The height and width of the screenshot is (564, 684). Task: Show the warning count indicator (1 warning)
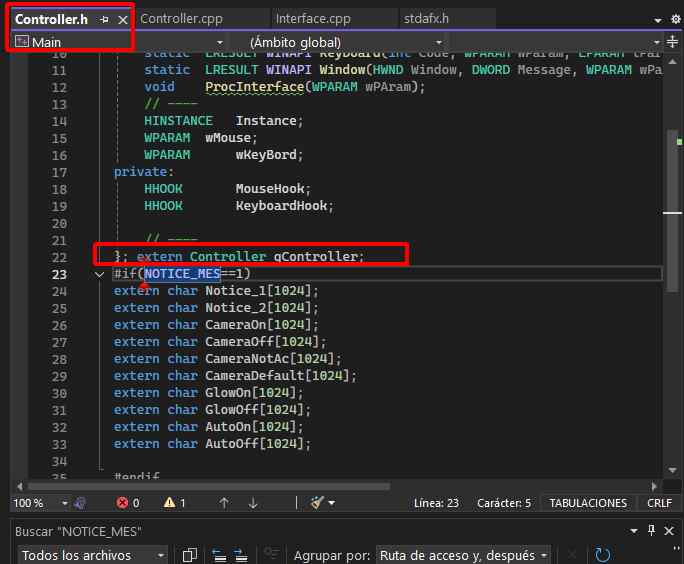(x=174, y=503)
